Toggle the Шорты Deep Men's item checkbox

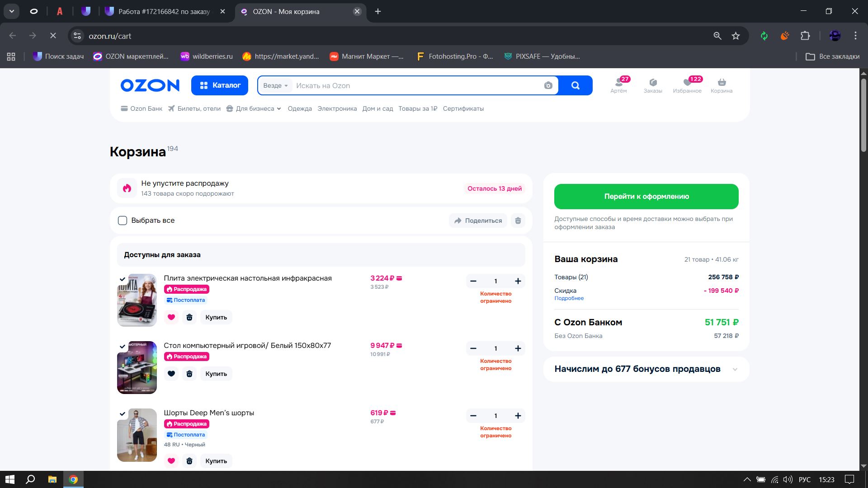(123, 414)
